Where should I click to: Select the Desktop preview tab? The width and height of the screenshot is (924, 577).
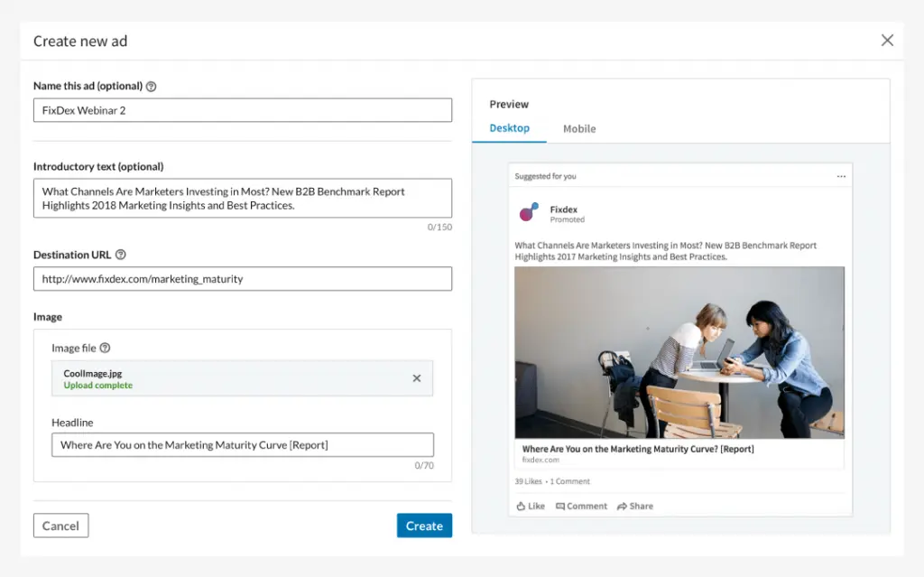point(509,128)
